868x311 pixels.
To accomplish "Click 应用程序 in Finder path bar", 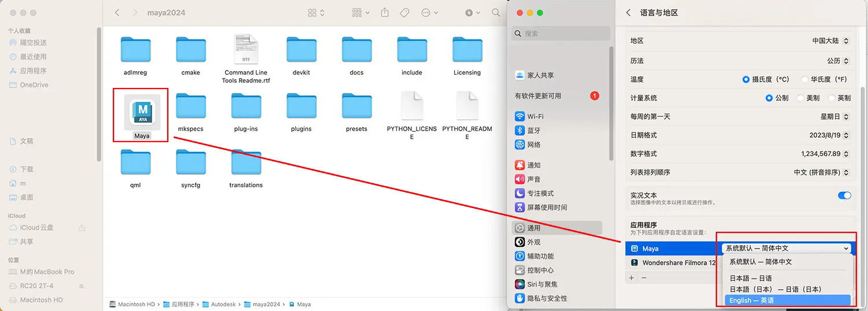I will click(178, 304).
